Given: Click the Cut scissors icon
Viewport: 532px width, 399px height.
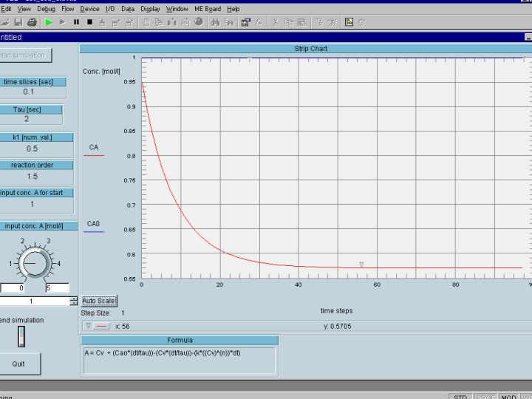Looking at the screenshot, I should [x=276, y=22].
